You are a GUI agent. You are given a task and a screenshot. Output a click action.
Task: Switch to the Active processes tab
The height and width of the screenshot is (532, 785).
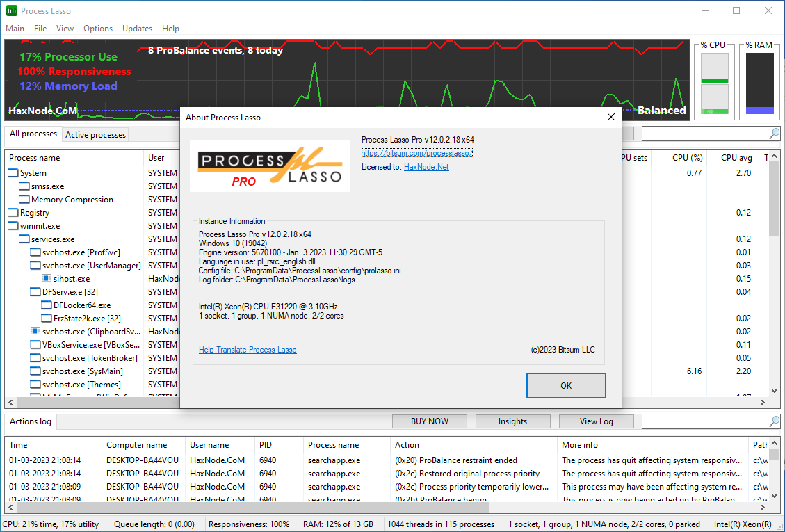tap(96, 135)
